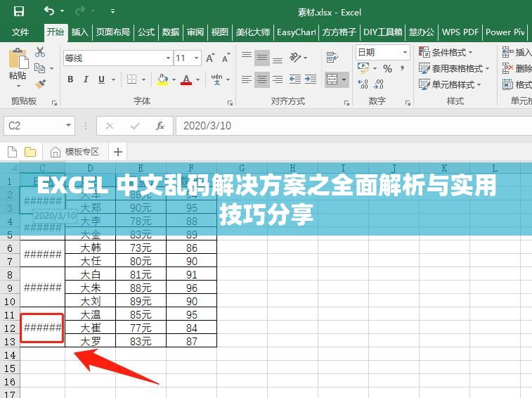Click new blank document icon
The height and width of the screenshot is (398, 532).
coord(12,152)
